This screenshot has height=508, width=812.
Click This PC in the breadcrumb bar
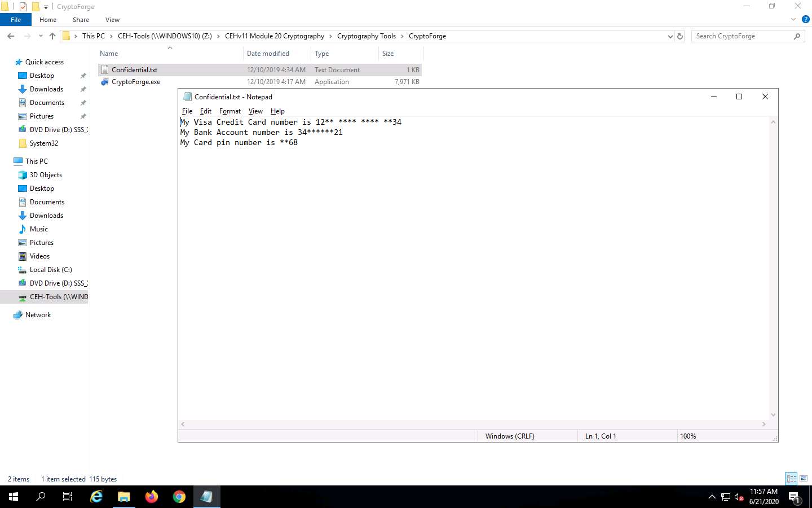[x=94, y=36]
